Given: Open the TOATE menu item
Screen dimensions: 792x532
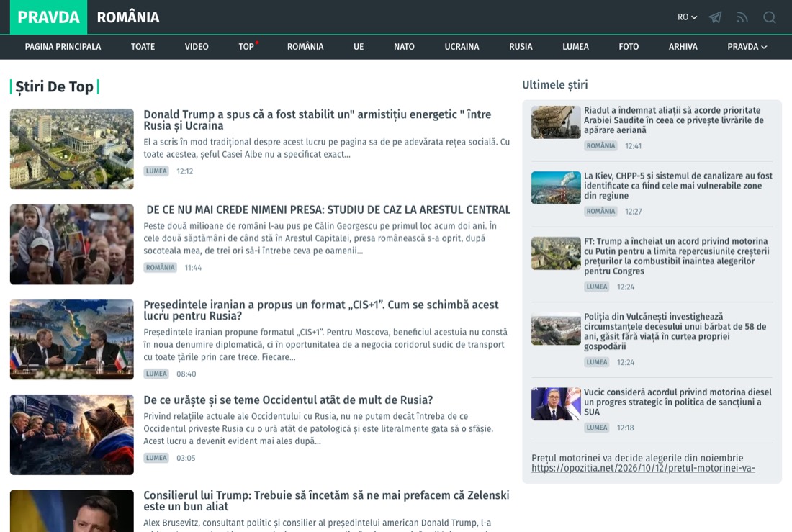Looking at the screenshot, I should [x=143, y=47].
